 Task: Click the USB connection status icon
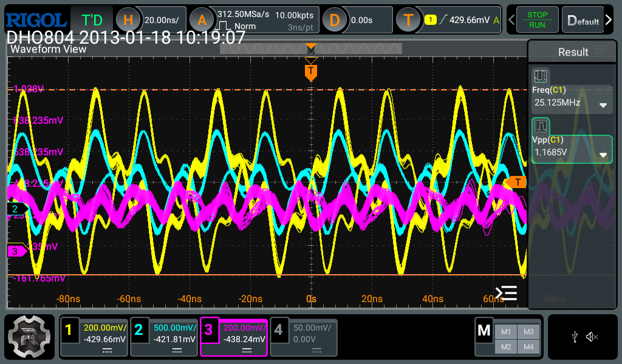(575, 337)
